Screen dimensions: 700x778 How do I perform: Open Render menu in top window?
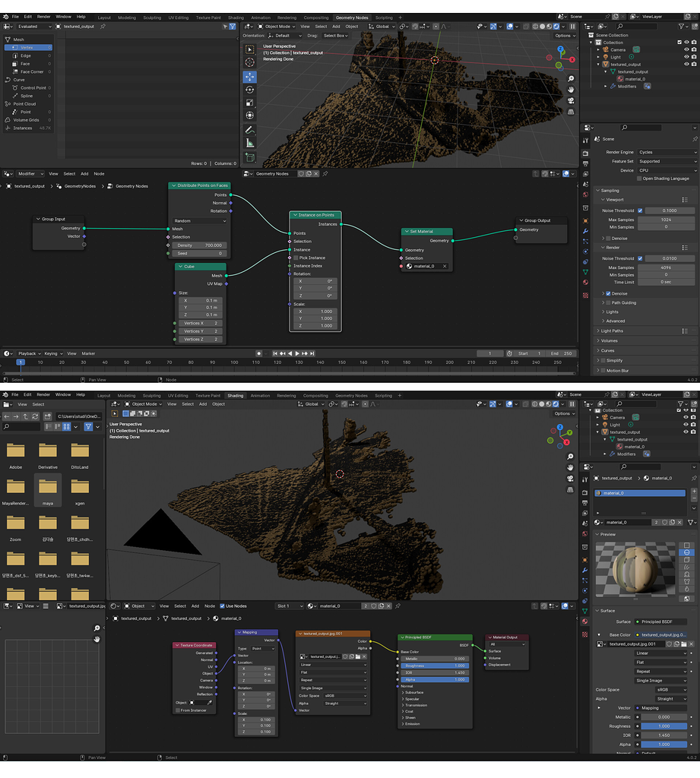pos(43,17)
